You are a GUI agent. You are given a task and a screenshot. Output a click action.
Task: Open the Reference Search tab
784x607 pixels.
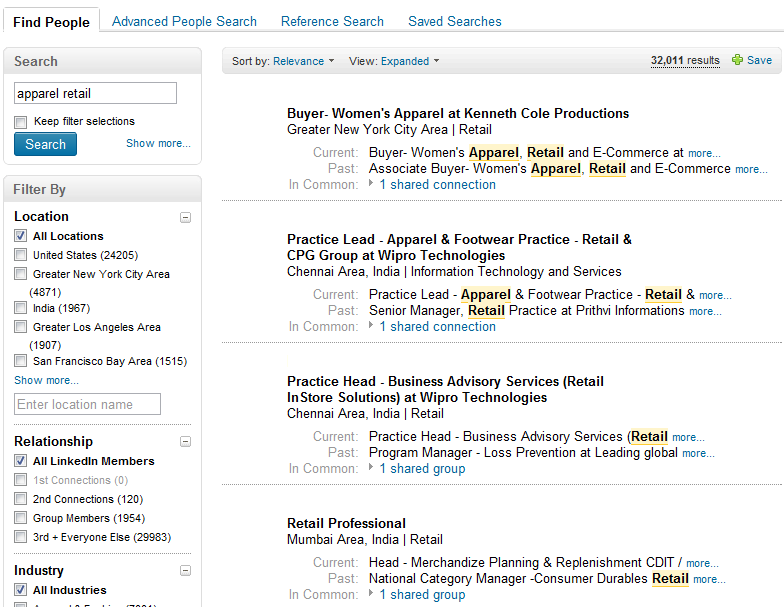click(332, 21)
